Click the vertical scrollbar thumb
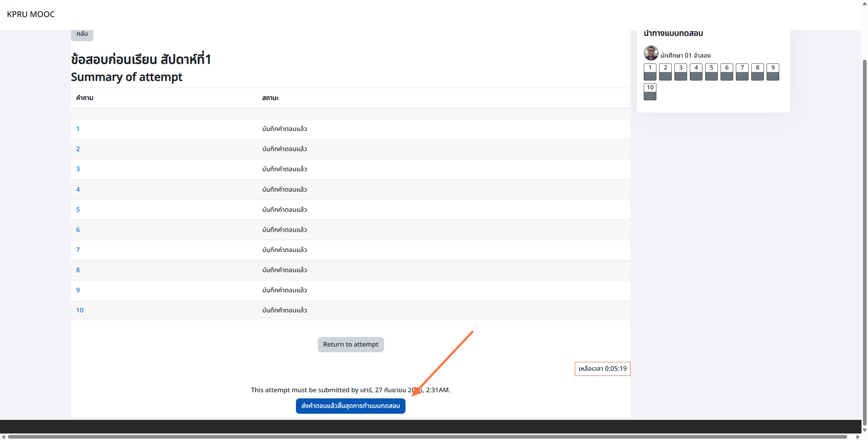This screenshot has width=868, height=440. point(865,242)
